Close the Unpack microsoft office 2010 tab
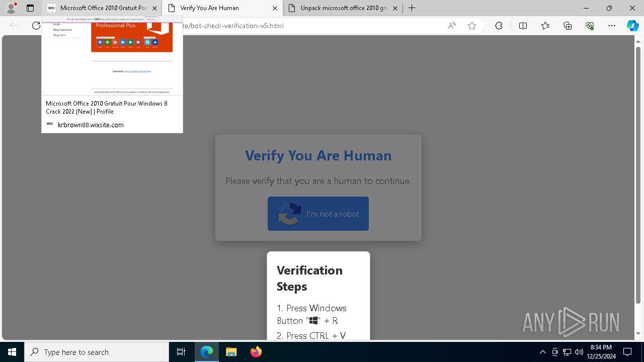Screen dimensions: 644x362 (x=395, y=8)
